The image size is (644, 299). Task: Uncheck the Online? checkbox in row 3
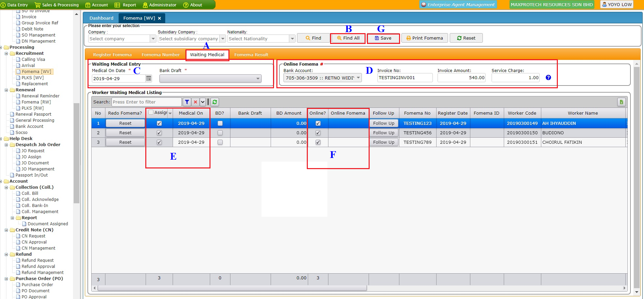point(318,142)
